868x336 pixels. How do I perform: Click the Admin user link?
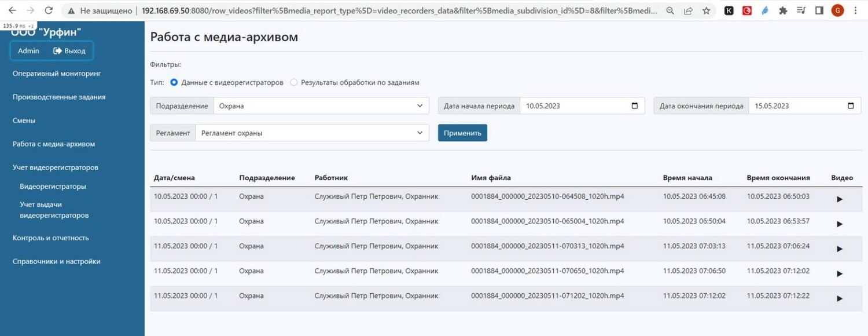[28, 51]
